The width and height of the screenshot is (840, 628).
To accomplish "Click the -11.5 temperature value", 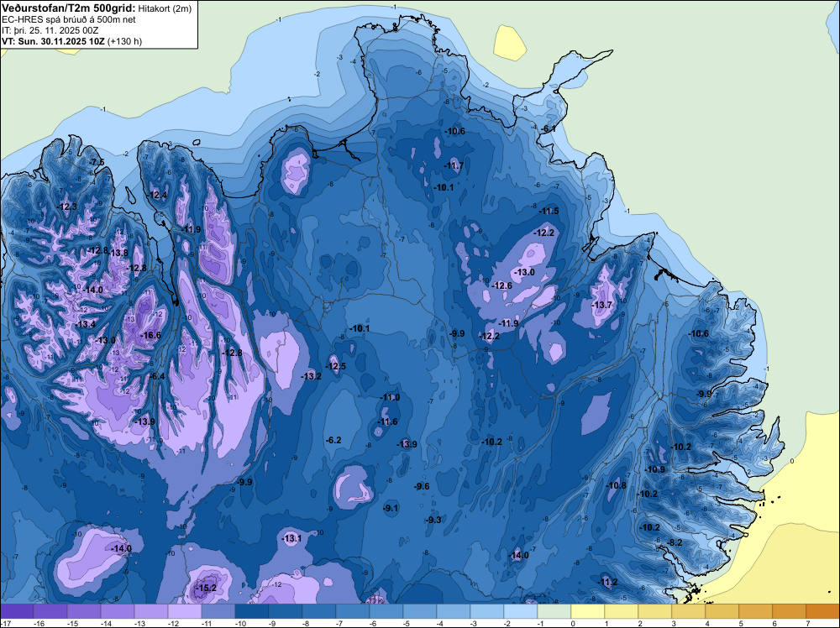I will [549, 211].
